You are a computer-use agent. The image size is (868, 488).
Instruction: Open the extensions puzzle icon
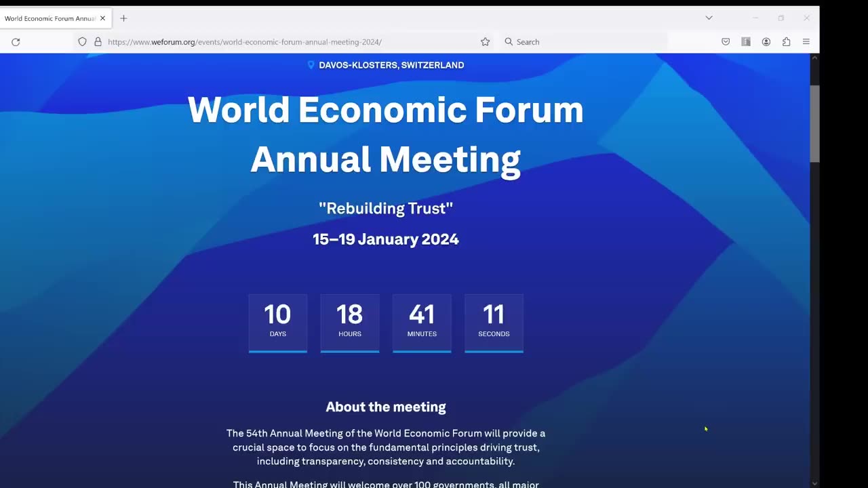(786, 42)
